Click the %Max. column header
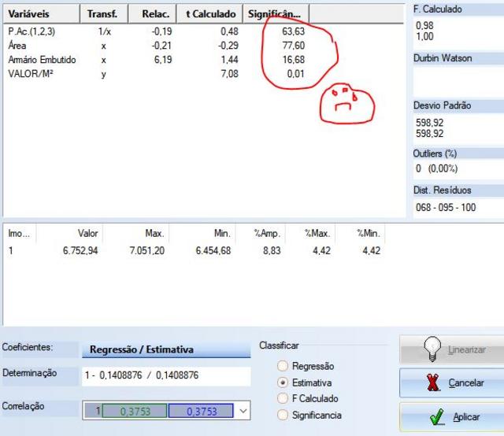Viewport: 504px width, 436px height. point(310,233)
